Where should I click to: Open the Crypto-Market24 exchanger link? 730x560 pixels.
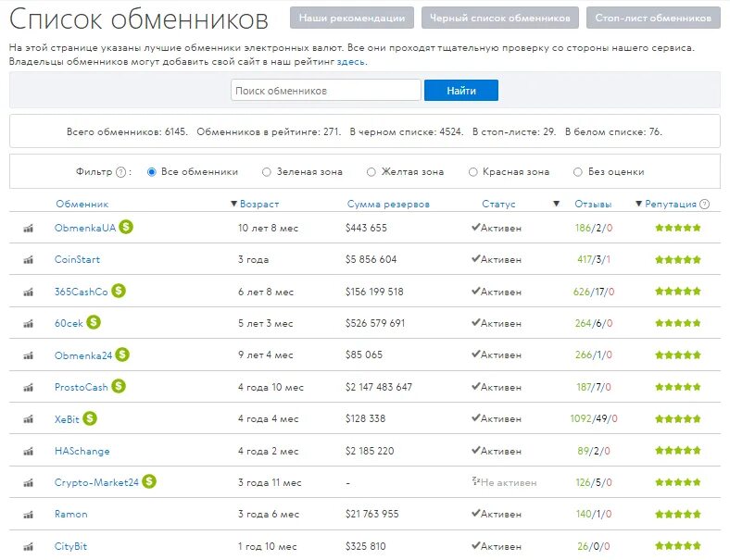(x=96, y=482)
